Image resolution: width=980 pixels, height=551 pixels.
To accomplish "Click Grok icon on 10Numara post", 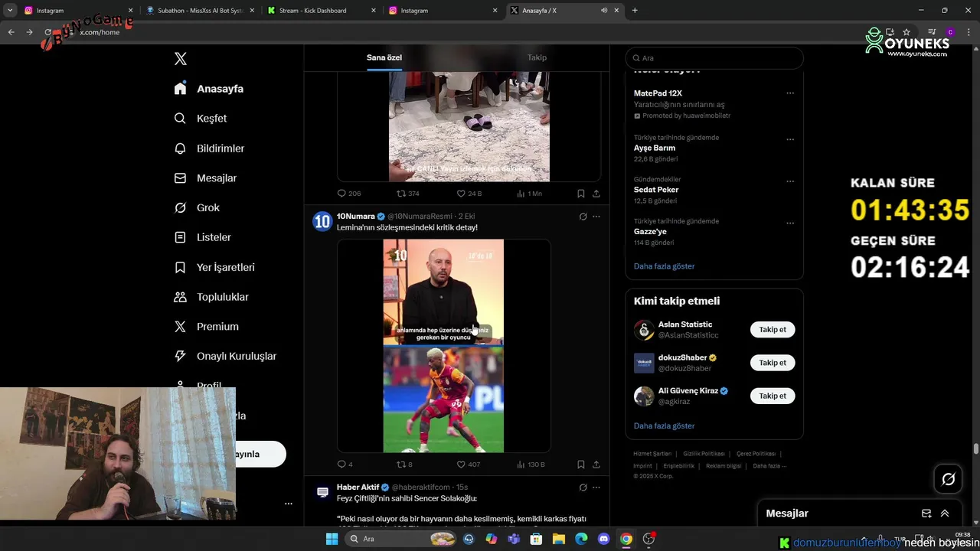I will pyautogui.click(x=583, y=217).
